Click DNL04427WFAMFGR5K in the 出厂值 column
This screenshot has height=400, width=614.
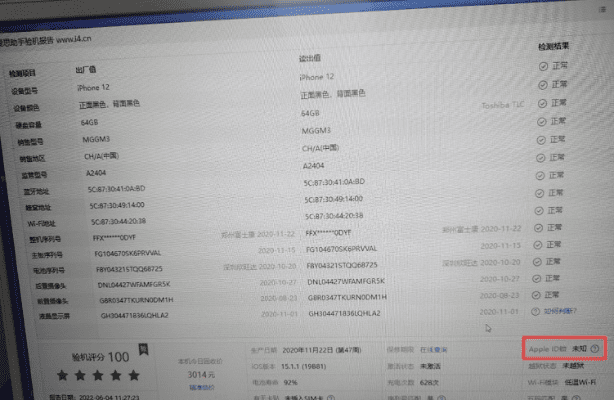tap(134, 285)
